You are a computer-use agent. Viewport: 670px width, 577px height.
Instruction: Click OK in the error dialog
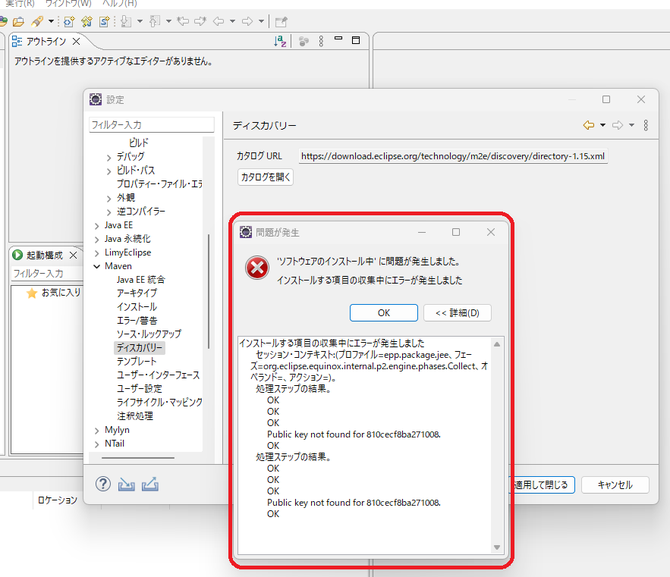[383, 313]
